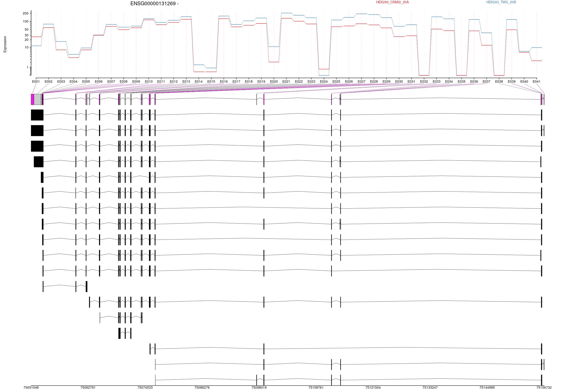
Task: Click exon label E022
Action: (299, 81)
